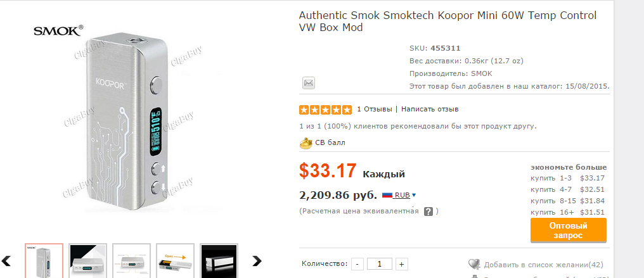
Task: Click the five-star rating icons
Action: point(325,110)
